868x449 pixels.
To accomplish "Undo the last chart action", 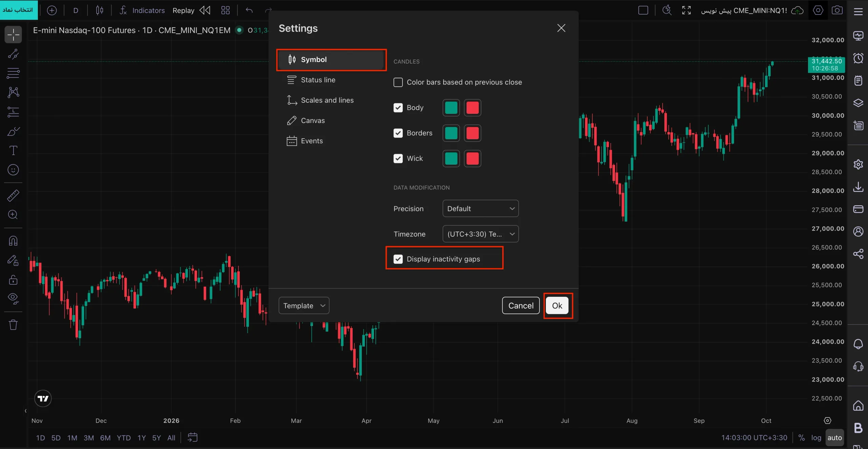I will pos(249,11).
